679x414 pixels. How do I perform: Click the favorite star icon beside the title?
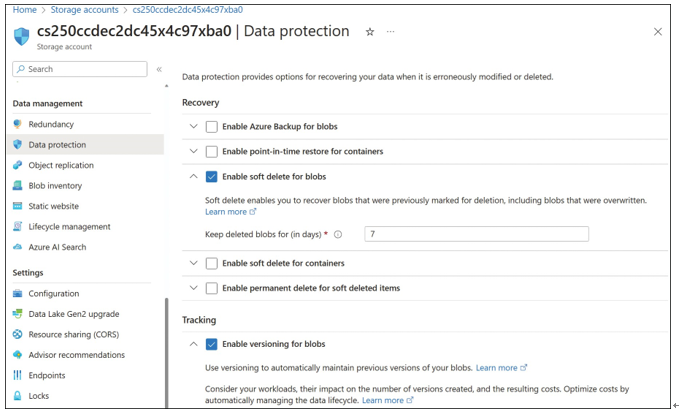[x=370, y=32]
